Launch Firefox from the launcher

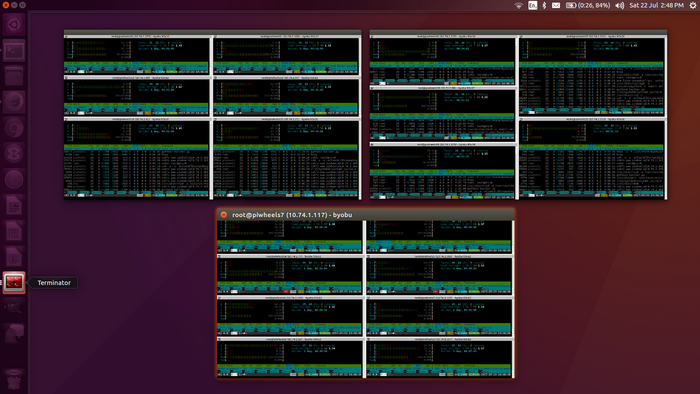14,102
